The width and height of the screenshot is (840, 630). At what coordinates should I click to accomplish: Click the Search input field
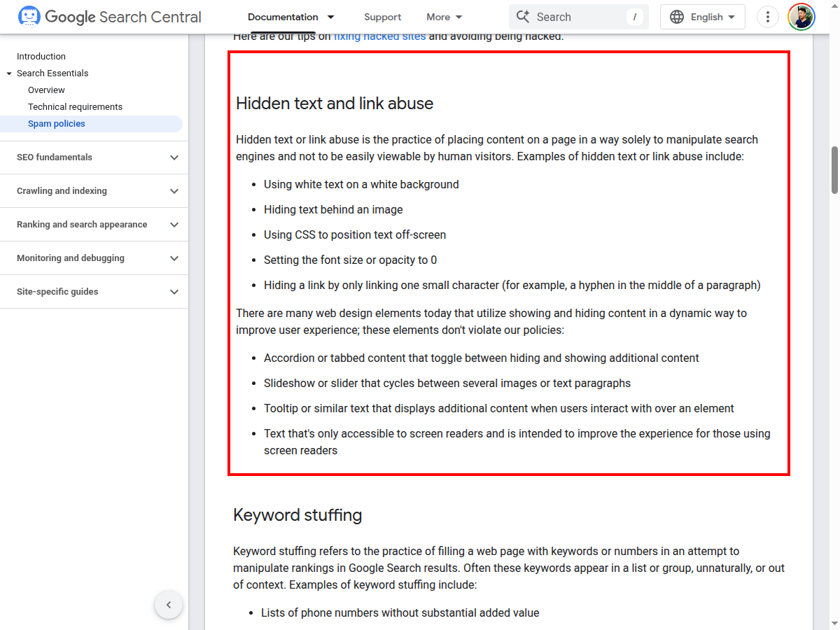pos(577,17)
